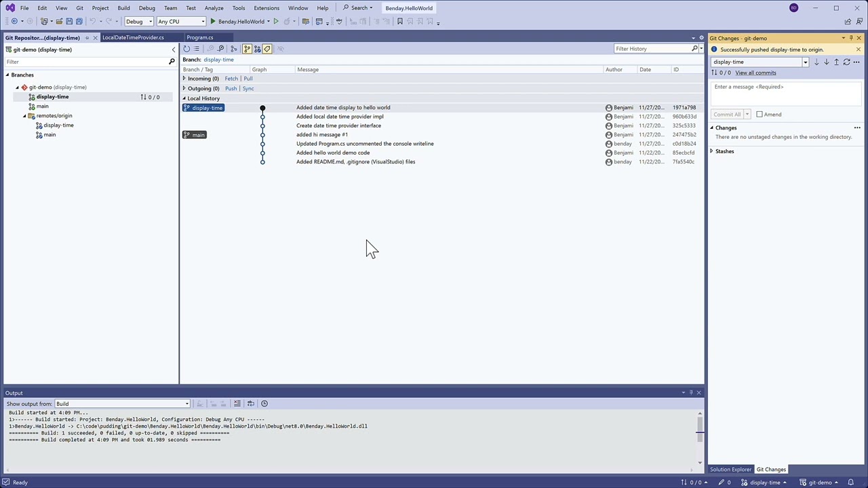Click the Filter History input field
The width and height of the screenshot is (868, 488).
(x=652, y=49)
